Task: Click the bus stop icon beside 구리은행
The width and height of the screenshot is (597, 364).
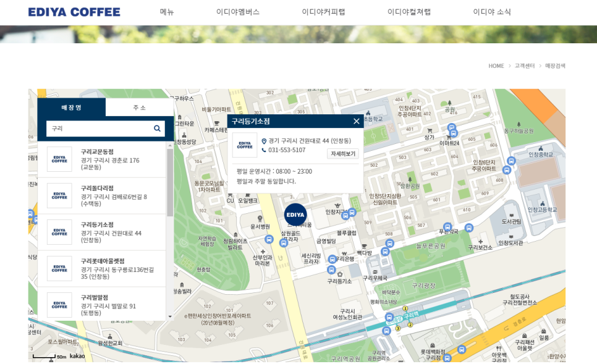Action: click(332, 260)
